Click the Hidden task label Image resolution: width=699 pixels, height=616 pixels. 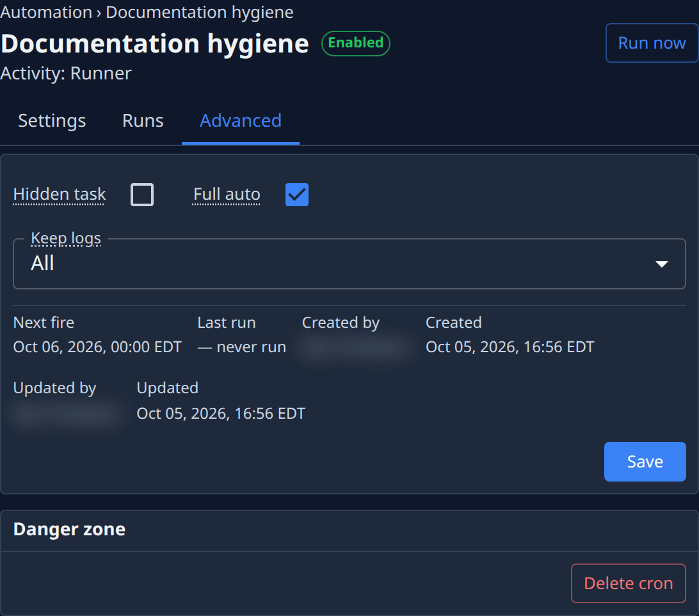60,195
